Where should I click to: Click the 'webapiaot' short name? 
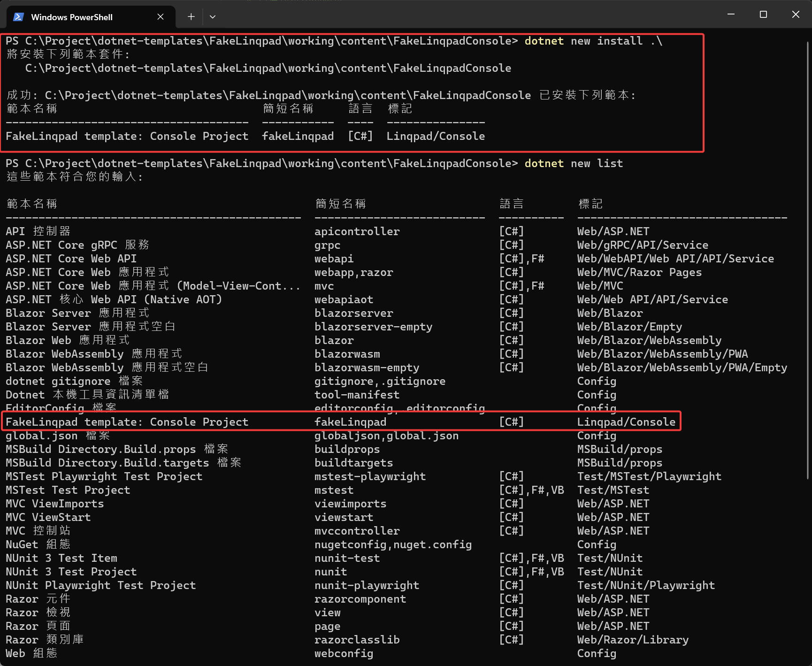[344, 299]
